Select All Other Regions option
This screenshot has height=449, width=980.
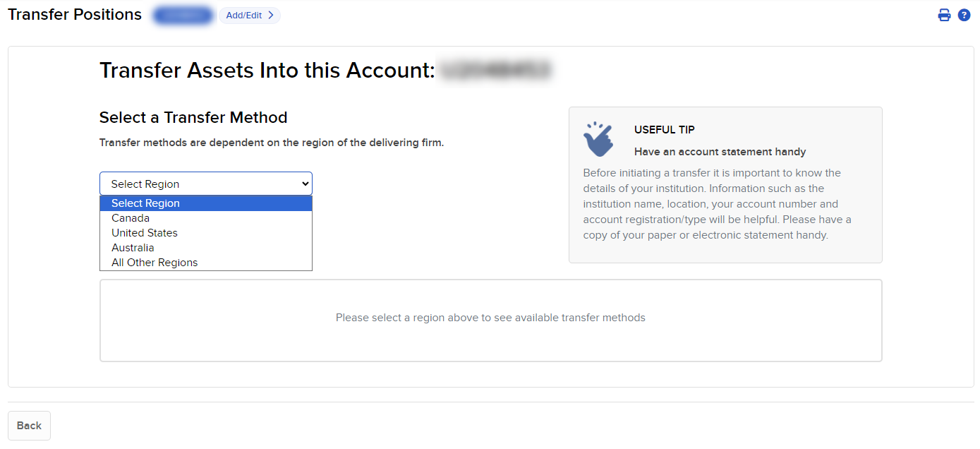(154, 262)
